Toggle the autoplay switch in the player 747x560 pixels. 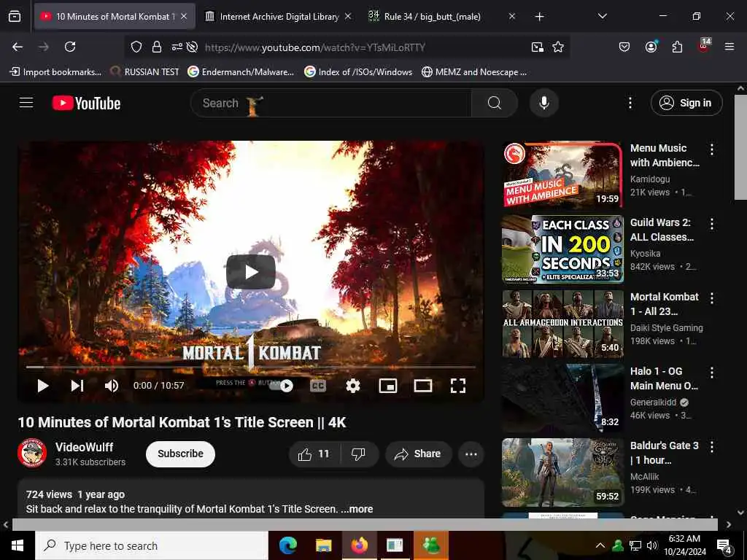tap(281, 386)
